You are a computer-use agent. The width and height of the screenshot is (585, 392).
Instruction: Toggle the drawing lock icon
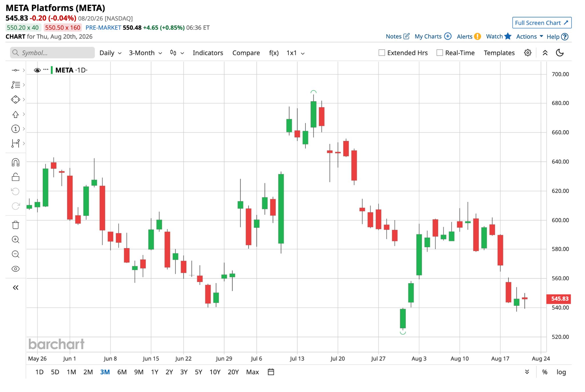(x=15, y=177)
